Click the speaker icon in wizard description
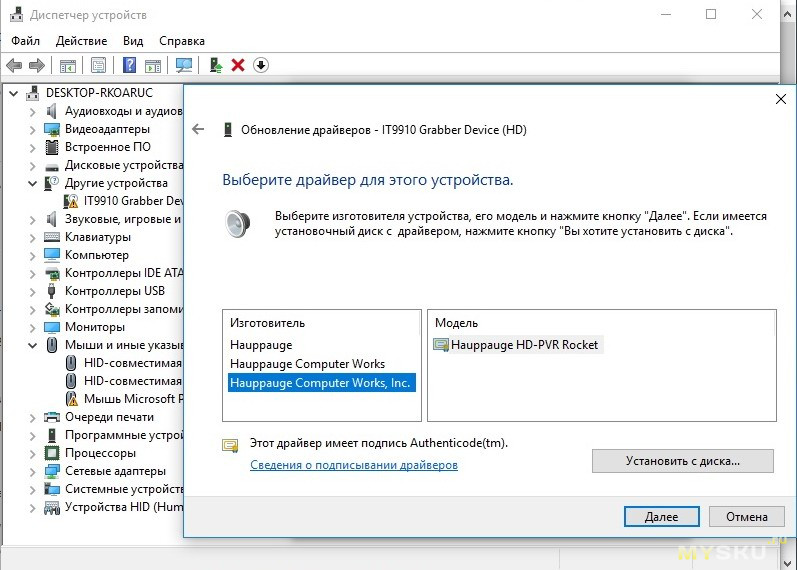Viewport: 797px width, 570px height. click(237, 224)
